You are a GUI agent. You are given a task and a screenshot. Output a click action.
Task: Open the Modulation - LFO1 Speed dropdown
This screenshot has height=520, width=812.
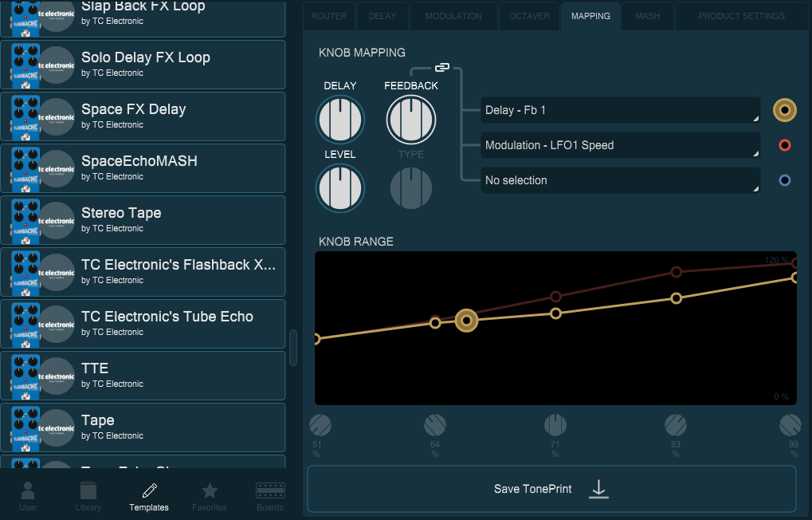[x=621, y=145]
